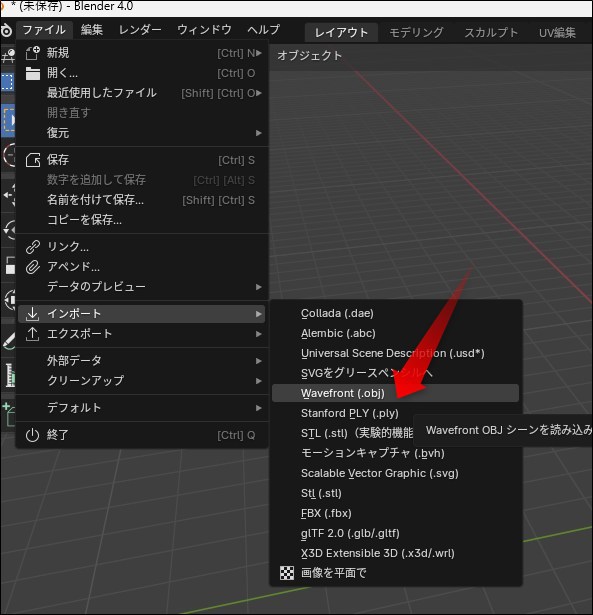This screenshot has width=593, height=615.
Task: Expand the デフォルト submenu arrow
Action: (x=258, y=408)
